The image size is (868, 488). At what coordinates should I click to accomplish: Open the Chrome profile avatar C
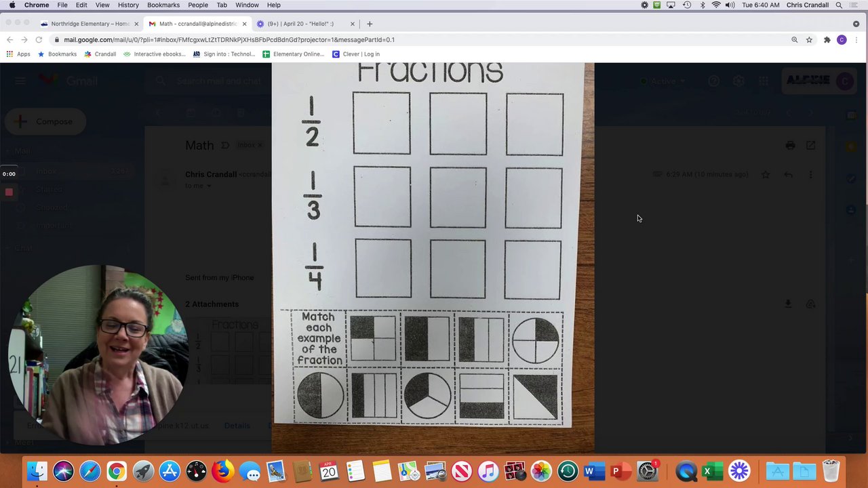[842, 40]
